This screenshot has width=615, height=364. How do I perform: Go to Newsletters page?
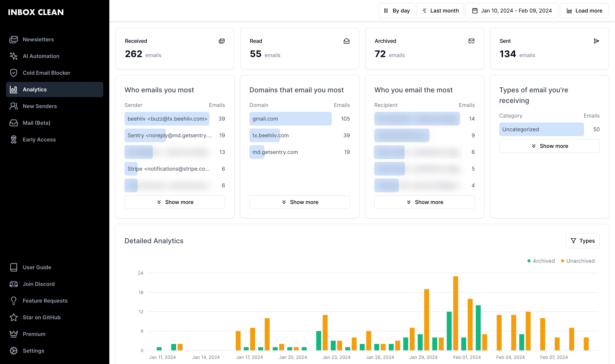[54, 39]
